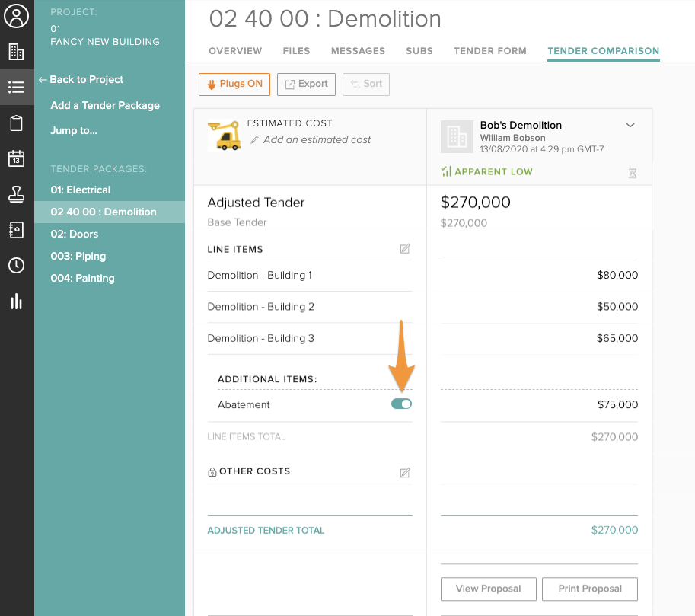
Task: Click the Fancy New Building project name
Action: [105, 42]
